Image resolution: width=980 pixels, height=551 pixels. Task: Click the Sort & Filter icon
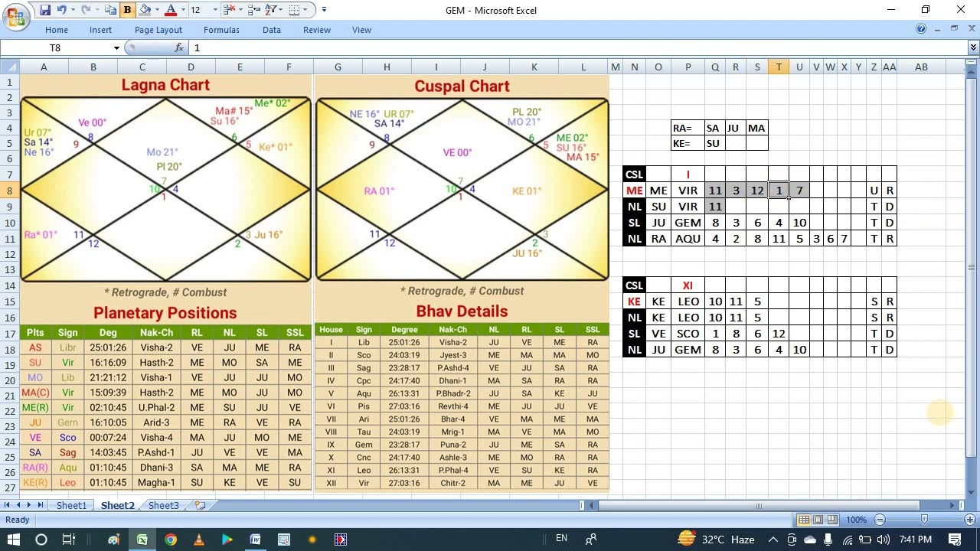coord(272,10)
